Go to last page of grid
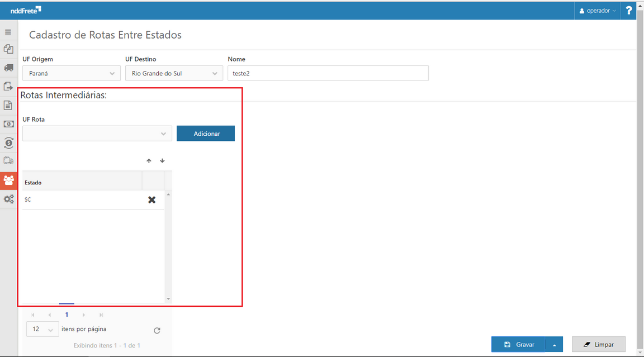 pyautogui.click(x=101, y=315)
